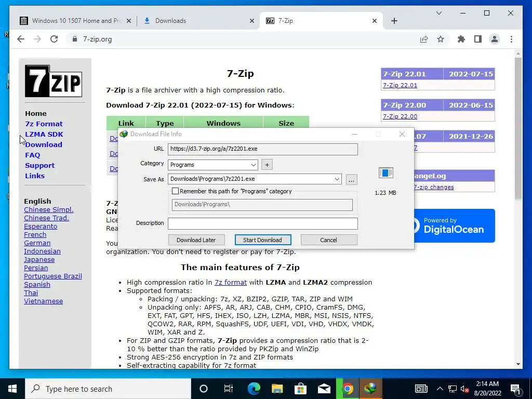Screen dimensions: 532x399
Task: Open File Explorer from the taskbar
Action: click(x=277, y=389)
